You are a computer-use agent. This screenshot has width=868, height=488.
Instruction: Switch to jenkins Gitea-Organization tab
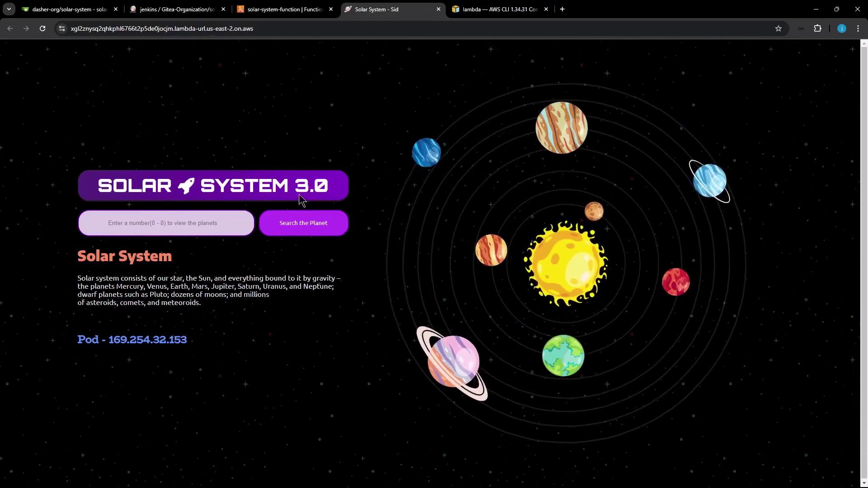[x=177, y=9]
